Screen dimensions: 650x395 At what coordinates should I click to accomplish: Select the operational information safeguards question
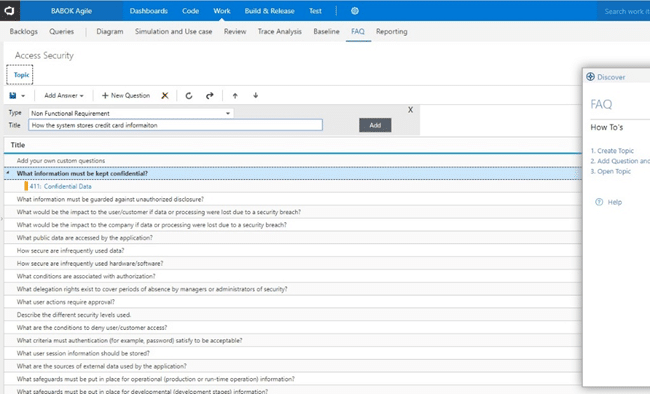293,379
